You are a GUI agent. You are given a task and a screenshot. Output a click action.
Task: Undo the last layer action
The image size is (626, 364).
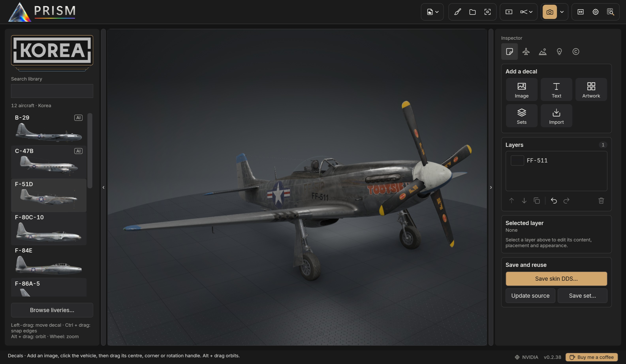[554, 201]
